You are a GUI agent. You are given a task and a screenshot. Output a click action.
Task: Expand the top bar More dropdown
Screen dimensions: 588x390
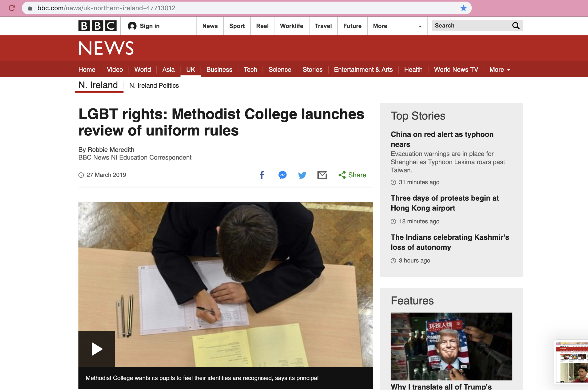point(397,26)
